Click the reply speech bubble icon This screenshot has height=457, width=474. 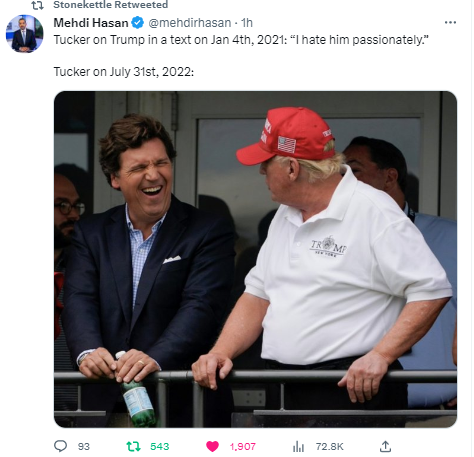point(60,446)
